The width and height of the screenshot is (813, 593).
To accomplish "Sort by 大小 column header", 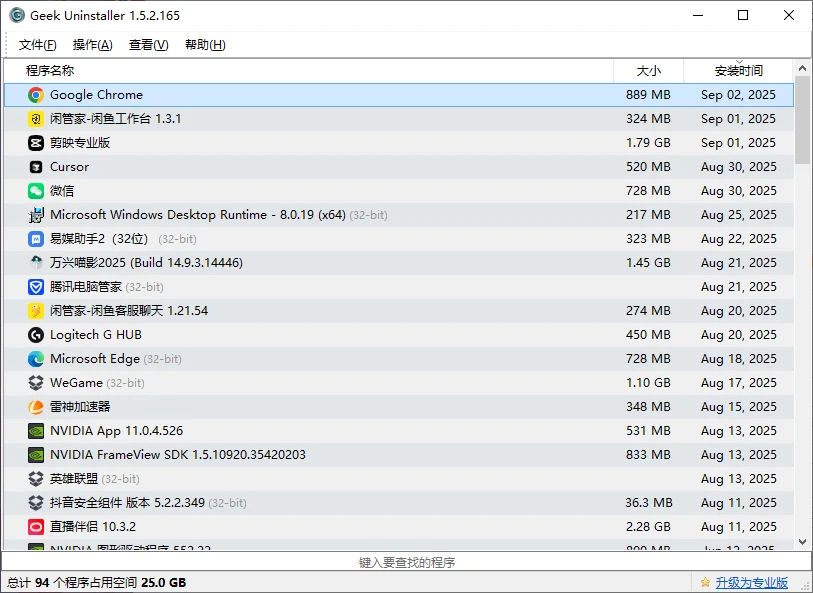I will 649,70.
